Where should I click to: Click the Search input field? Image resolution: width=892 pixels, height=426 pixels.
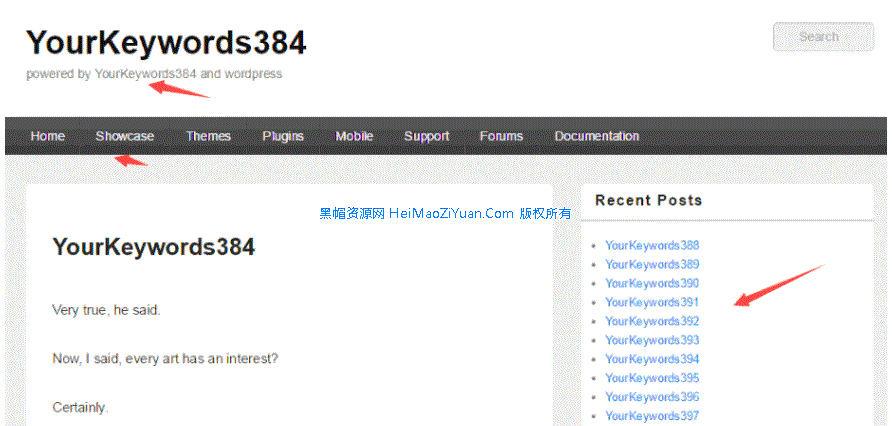822,37
